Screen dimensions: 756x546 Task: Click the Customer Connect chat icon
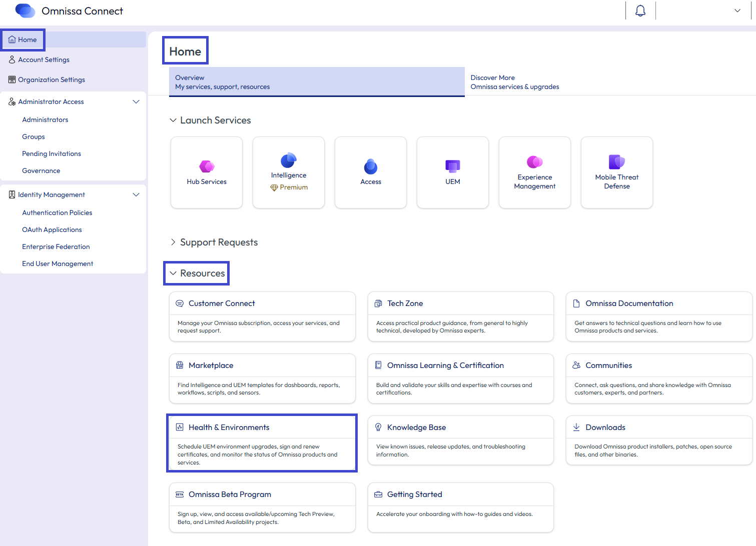click(180, 303)
